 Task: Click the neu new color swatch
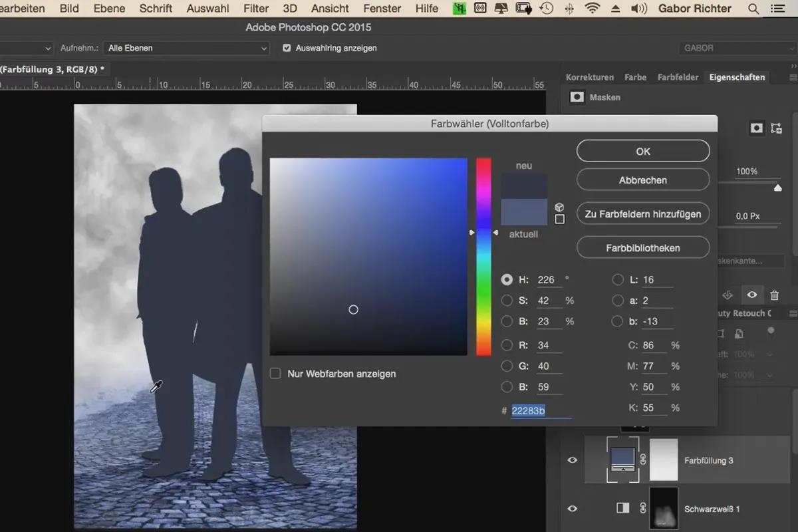coord(524,186)
